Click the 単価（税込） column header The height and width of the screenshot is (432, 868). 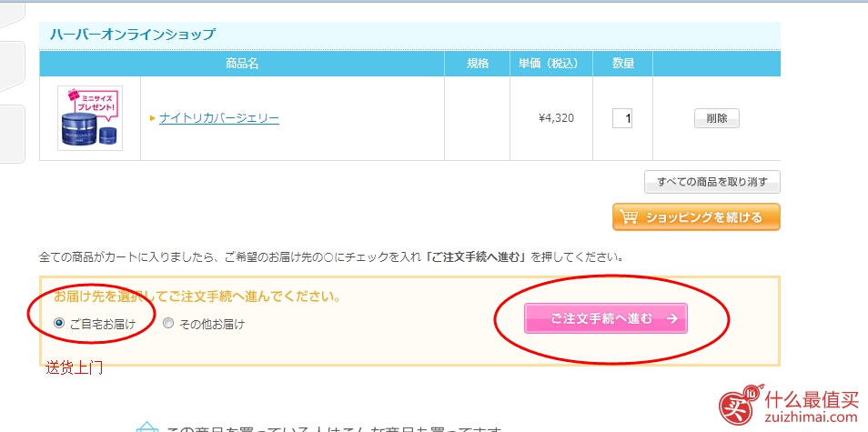point(551,64)
